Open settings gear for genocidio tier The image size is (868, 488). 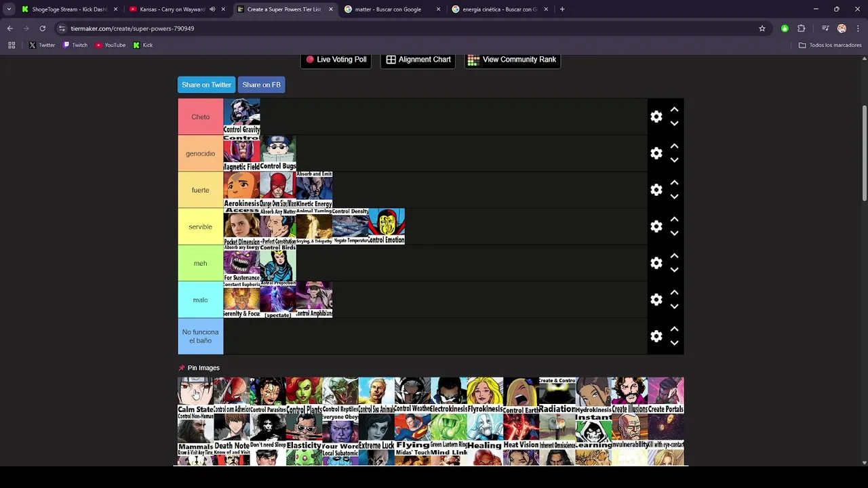pyautogui.click(x=656, y=153)
